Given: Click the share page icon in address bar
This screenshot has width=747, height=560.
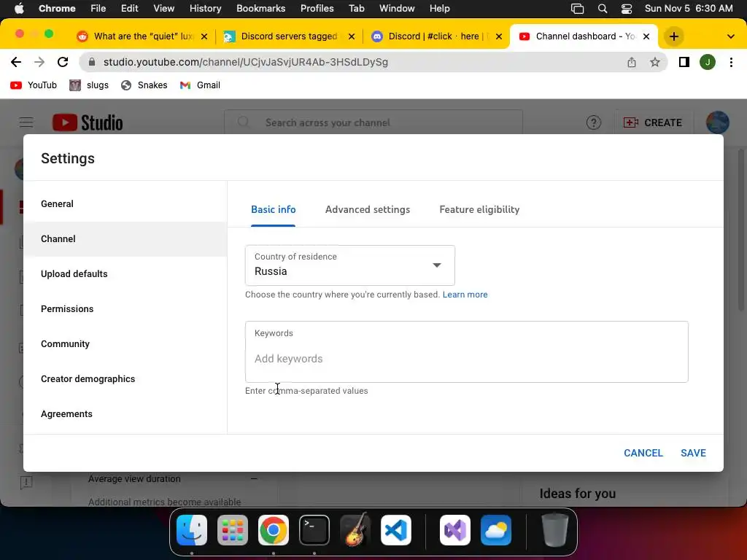Looking at the screenshot, I should [x=631, y=62].
